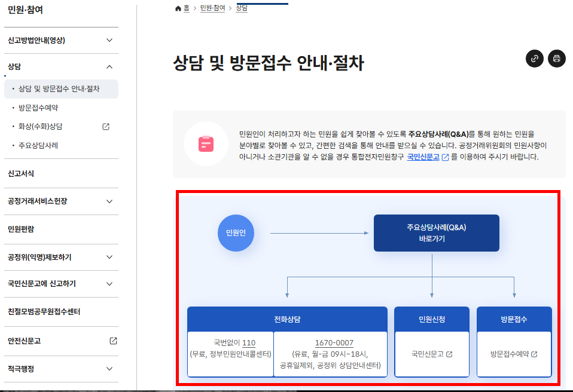Open 국민신문고 external link in 민원신청 box
This screenshot has width=573, height=392.
432,353
